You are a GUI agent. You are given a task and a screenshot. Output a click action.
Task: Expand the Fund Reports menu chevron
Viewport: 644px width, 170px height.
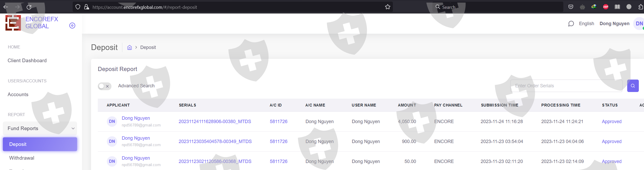click(73, 128)
